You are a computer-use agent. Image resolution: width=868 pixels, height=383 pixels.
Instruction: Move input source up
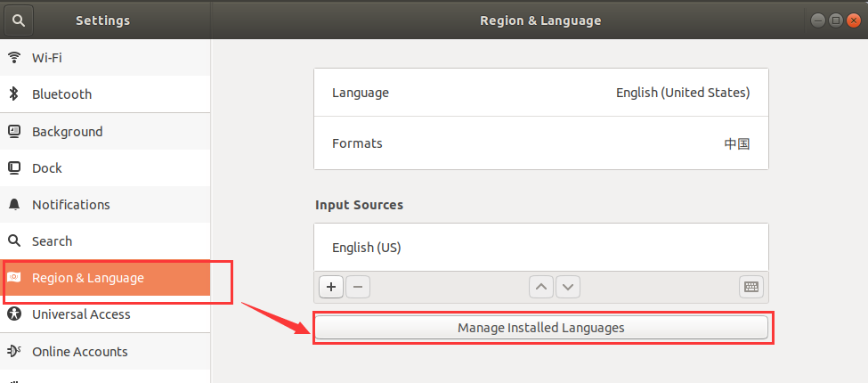pos(540,287)
